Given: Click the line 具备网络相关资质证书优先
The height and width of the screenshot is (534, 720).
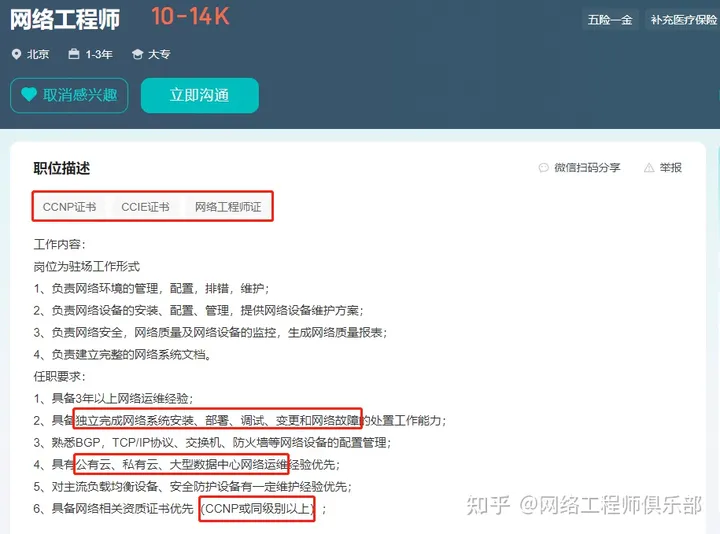Looking at the screenshot, I should [x=180, y=508].
